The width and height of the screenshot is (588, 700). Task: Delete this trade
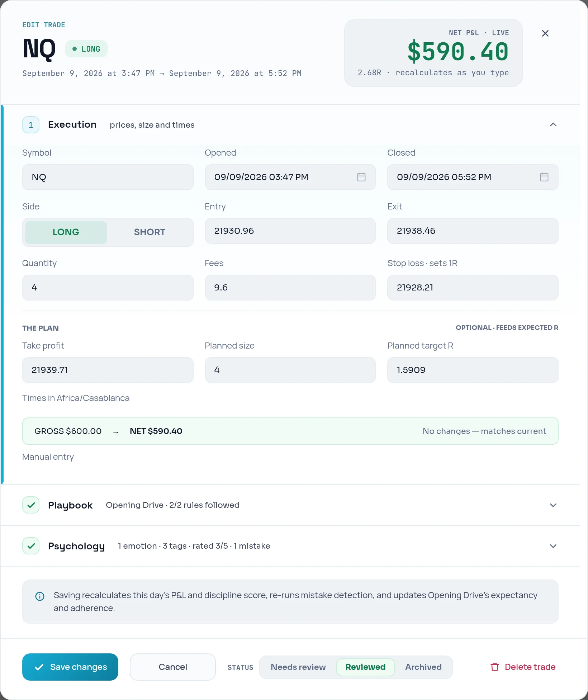(x=523, y=667)
